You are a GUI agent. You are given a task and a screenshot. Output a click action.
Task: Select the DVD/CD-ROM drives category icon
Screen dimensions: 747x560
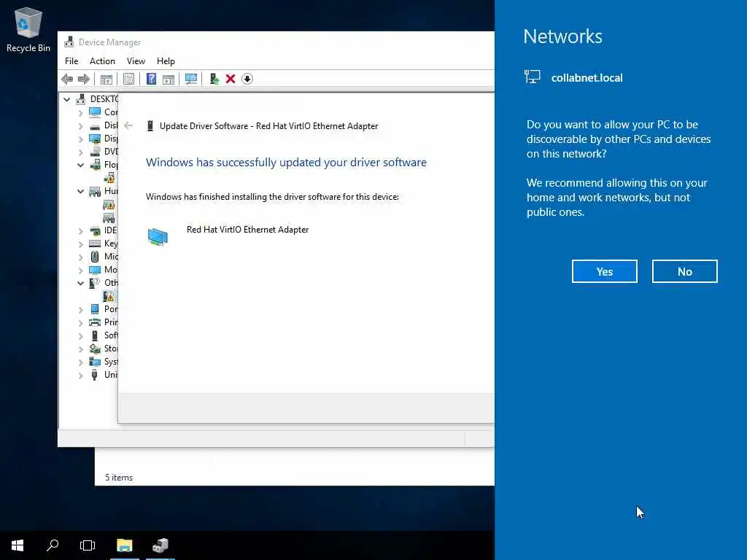tap(96, 152)
